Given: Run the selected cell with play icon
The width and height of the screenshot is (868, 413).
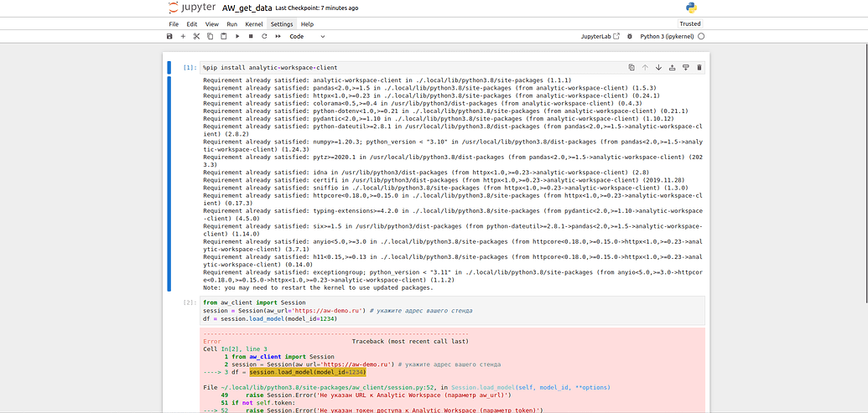Looking at the screenshot, I should pos(237,37).
